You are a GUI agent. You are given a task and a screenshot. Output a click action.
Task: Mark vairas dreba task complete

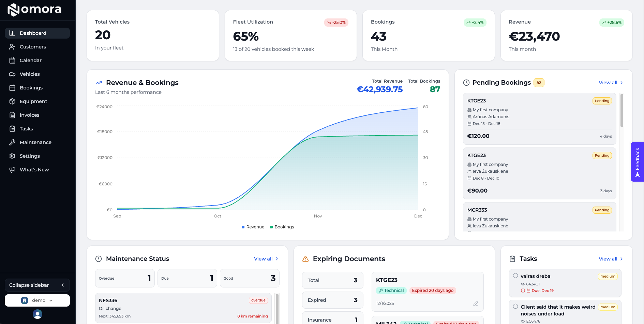point(515,276)
